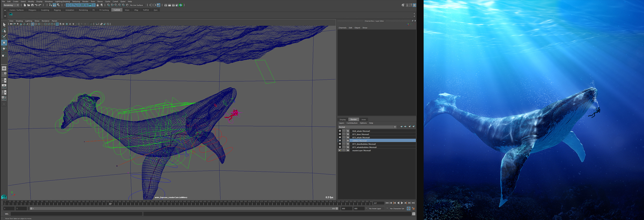Image resolution: width=644 pixels, height=220 pixels.
Task: Switch to the Display layer tab
Action: (x=343, y=120)
